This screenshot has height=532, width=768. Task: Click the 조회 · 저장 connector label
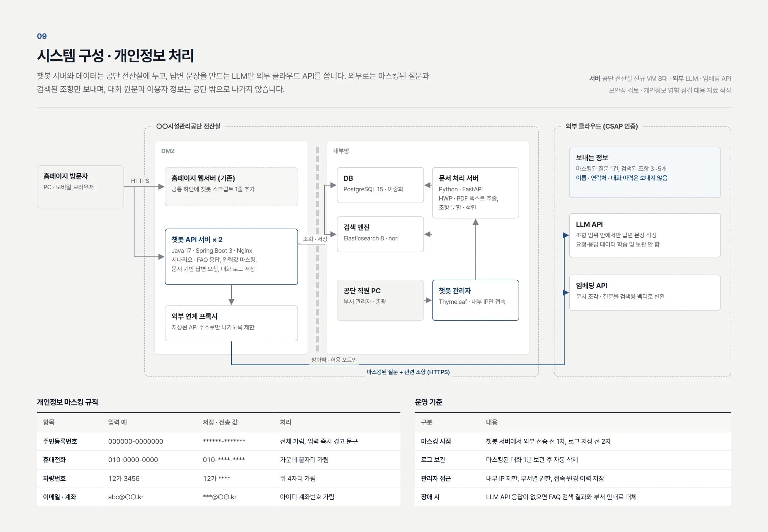point(315,239)
